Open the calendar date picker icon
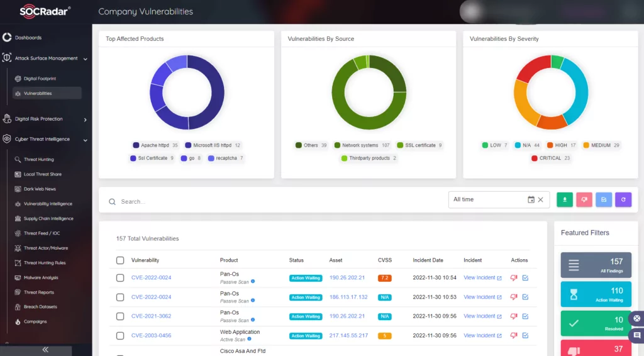Viewport: 644px width, 356px height. (x=531, y=199)
